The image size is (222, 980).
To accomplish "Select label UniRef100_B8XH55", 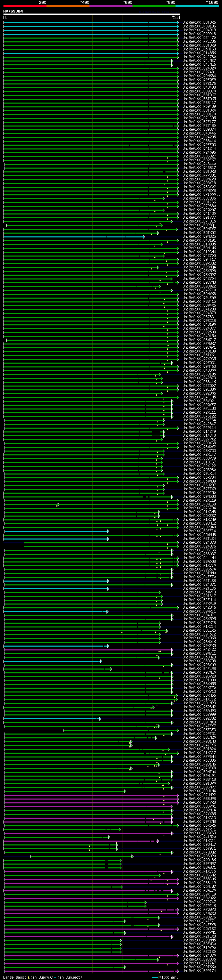I will 199,684.
